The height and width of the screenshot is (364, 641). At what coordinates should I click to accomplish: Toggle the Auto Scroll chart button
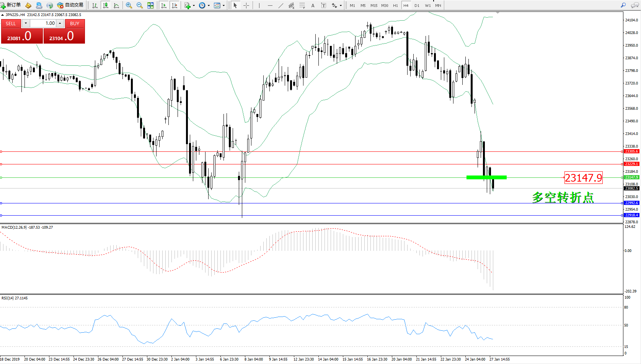[x=164, y=5]
